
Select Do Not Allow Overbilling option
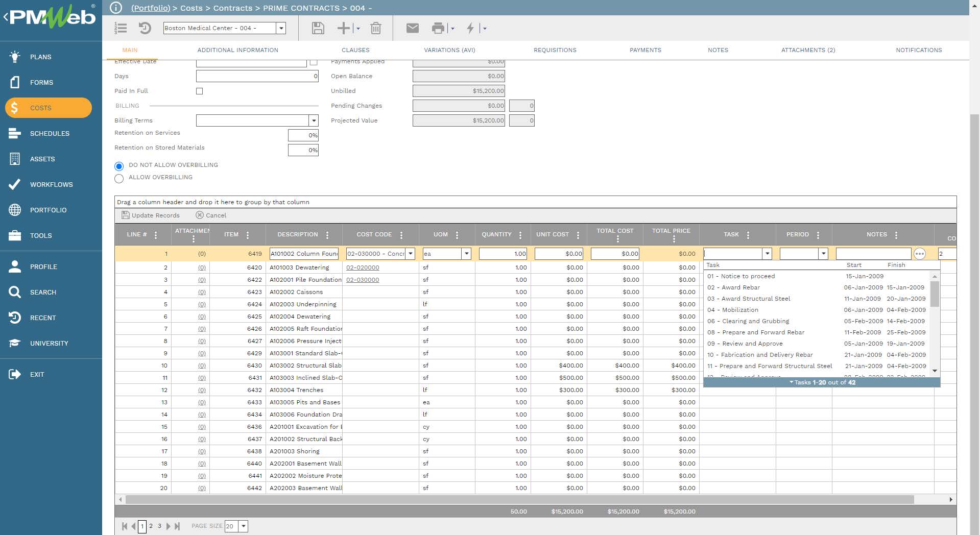(x=119, y=166)
